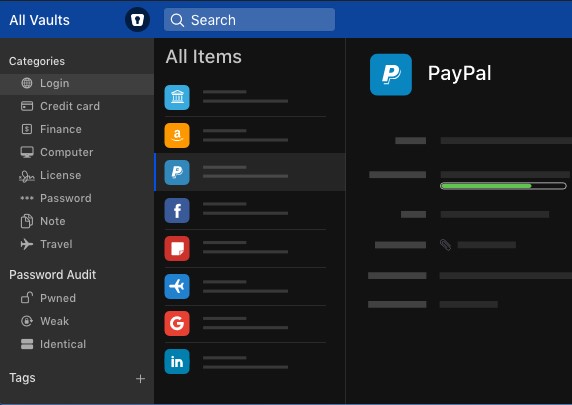
Task: Open the All Vaults selector
Action: [39, 20]
